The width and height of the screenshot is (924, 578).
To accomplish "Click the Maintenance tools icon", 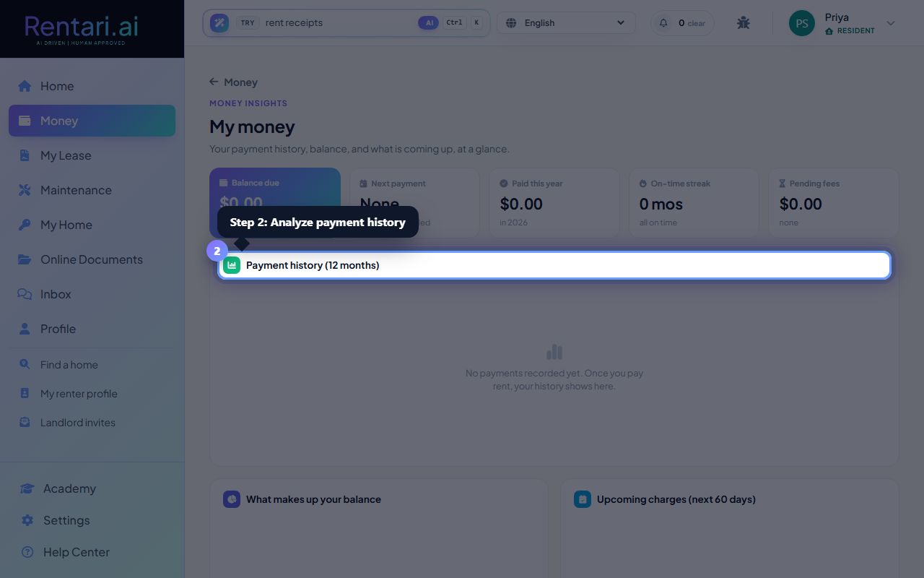I will [25, 190].
